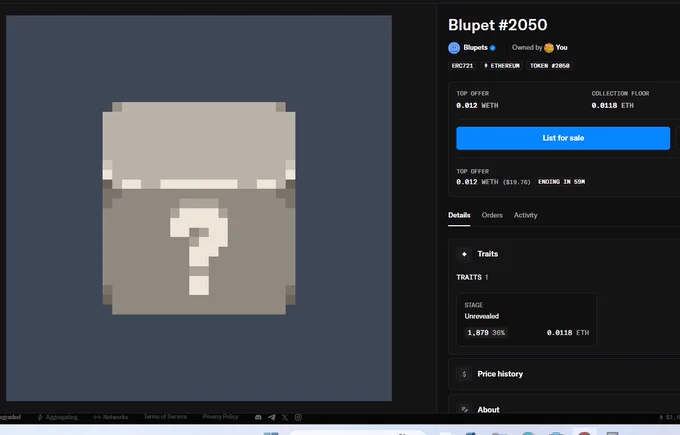Click the Networks item in footer
This screenshot has width=680, height=435.
111,417
